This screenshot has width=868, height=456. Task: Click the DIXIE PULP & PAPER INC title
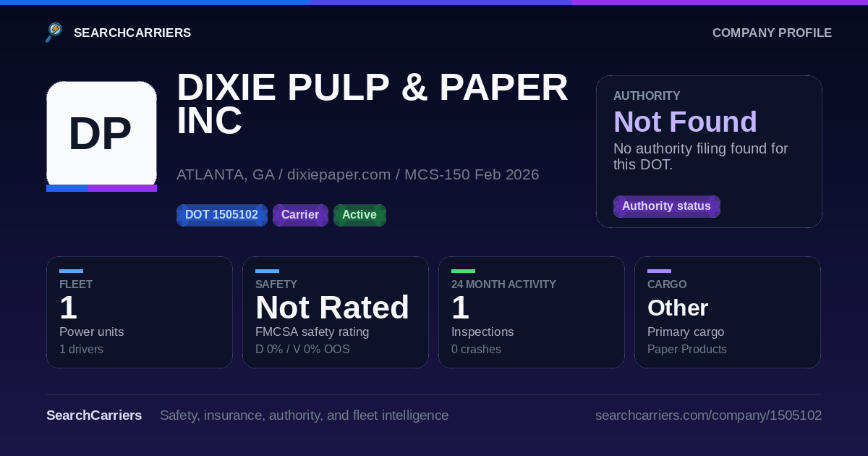[x=372, y=104]
